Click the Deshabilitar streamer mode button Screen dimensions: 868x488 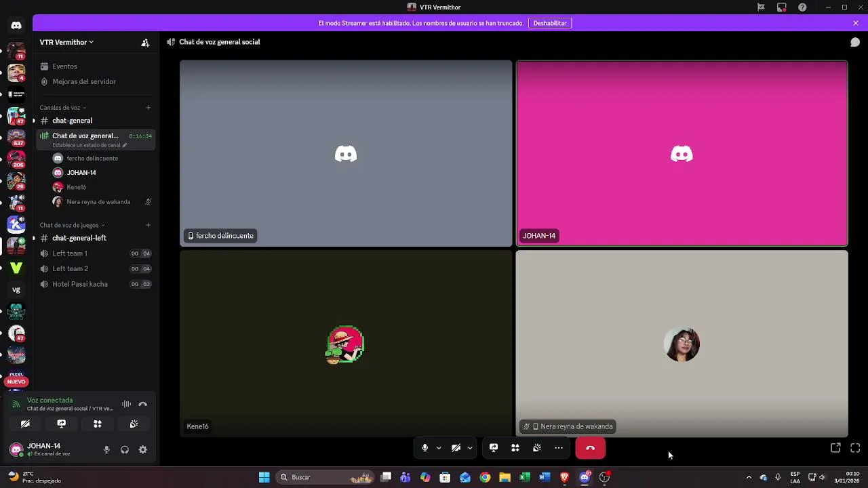[550, 23]
